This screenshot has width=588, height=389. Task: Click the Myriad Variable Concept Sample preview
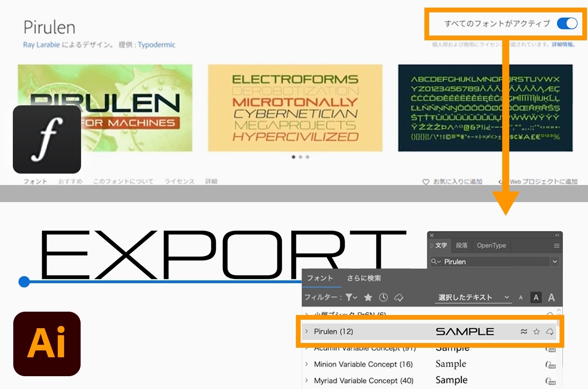tap(451, 380)
